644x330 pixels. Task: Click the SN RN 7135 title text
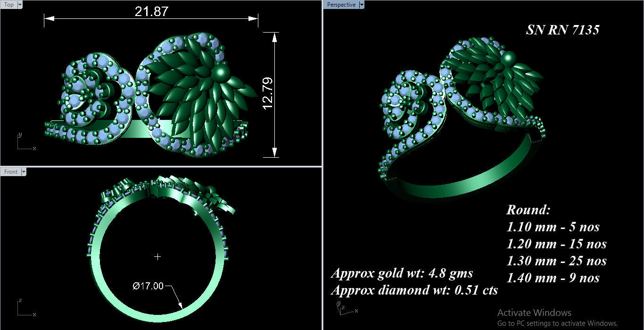[x=562, y=30]
